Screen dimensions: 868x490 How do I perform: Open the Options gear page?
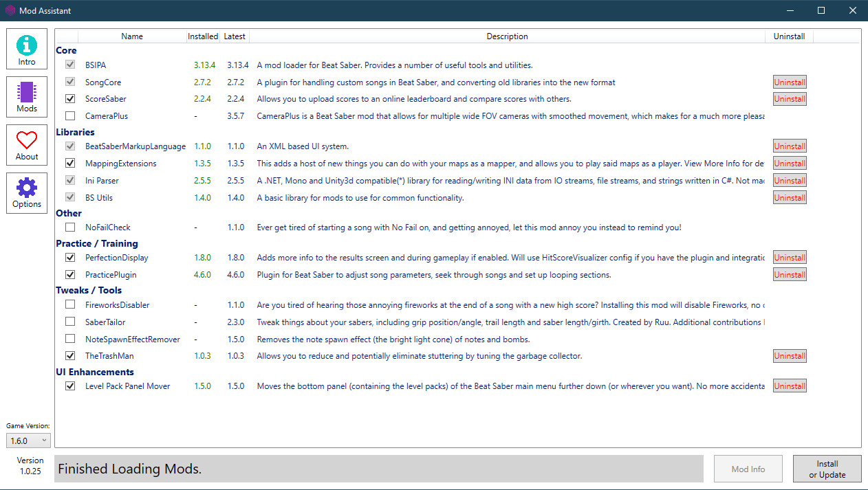pos(27,193)
